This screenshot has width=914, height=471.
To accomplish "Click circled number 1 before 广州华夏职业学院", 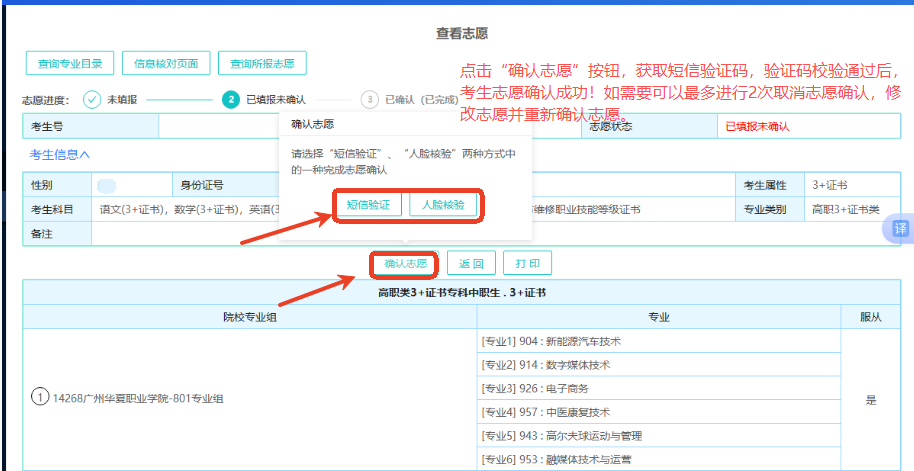I will (x=41, y=398).
